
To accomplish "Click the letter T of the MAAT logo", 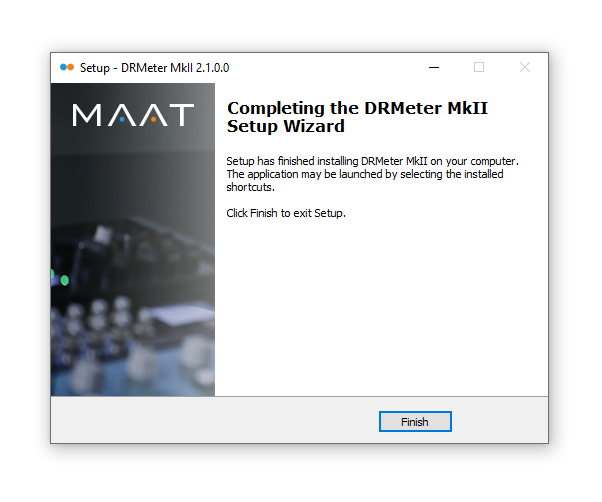I will click(182, 115).
